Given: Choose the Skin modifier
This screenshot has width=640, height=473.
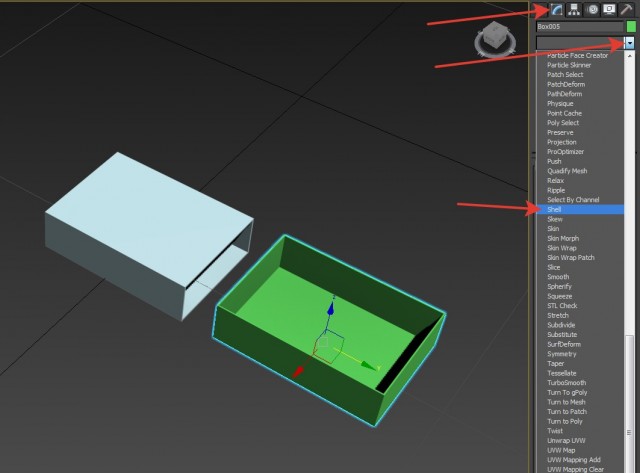Looking at the screenshot, I should point(553,229).
